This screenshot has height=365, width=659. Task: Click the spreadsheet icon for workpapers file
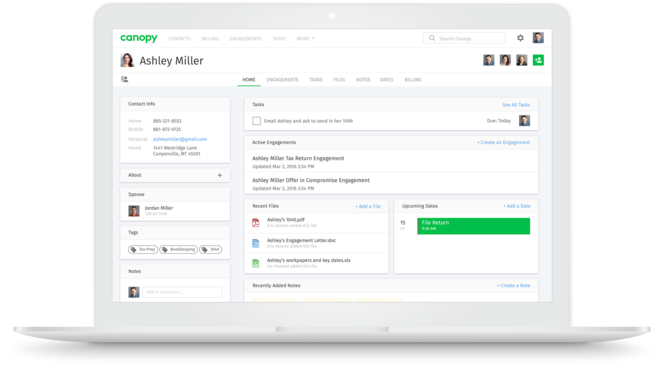tap(256, 263)
